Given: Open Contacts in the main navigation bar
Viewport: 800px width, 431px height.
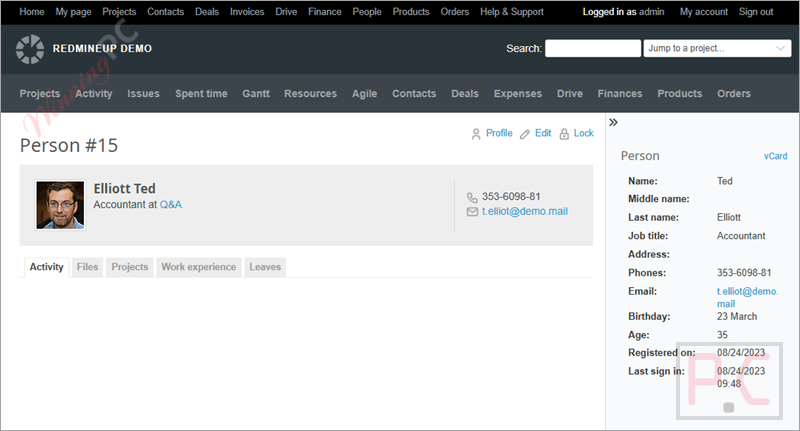Looking at the screenshot, I should point(414,94).
